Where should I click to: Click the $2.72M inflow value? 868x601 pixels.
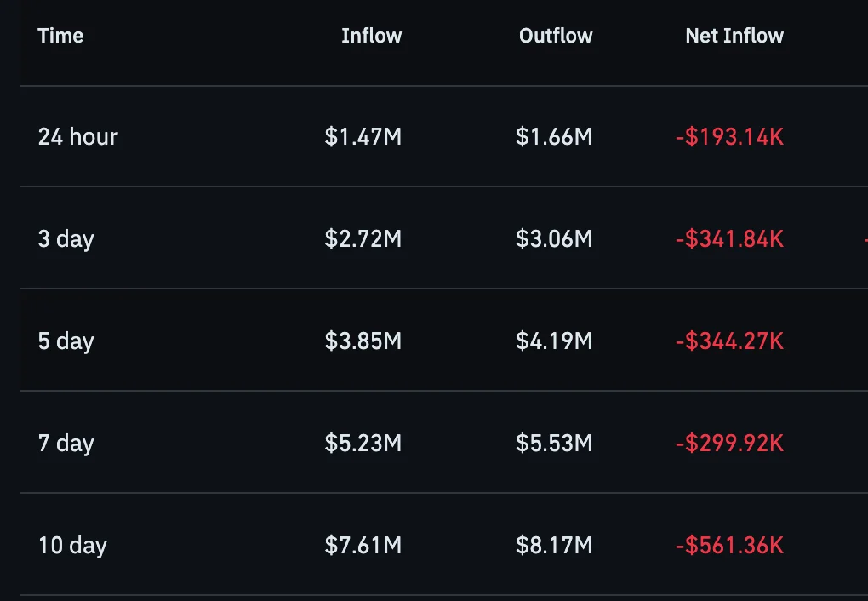tap(363, 239)
